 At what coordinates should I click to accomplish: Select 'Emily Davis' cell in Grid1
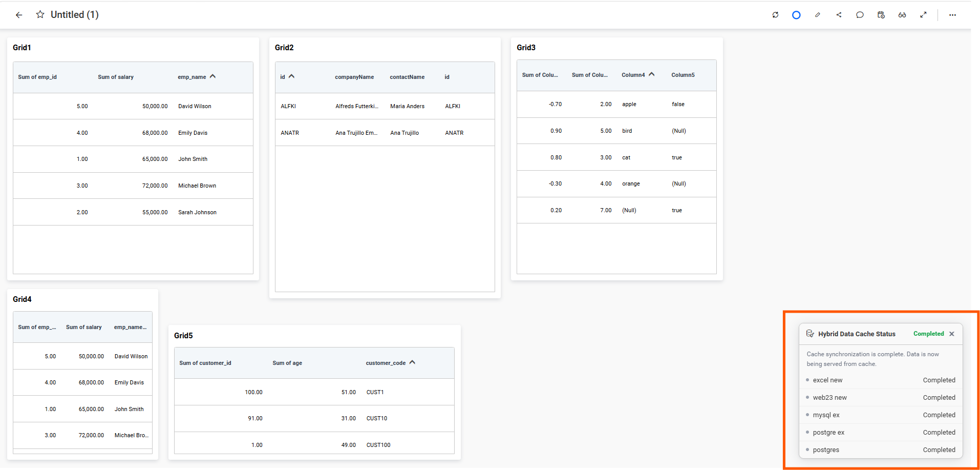193,133
